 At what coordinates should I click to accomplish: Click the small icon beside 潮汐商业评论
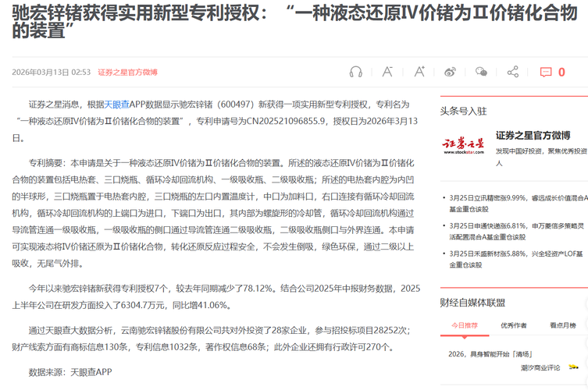pos(573,367)
